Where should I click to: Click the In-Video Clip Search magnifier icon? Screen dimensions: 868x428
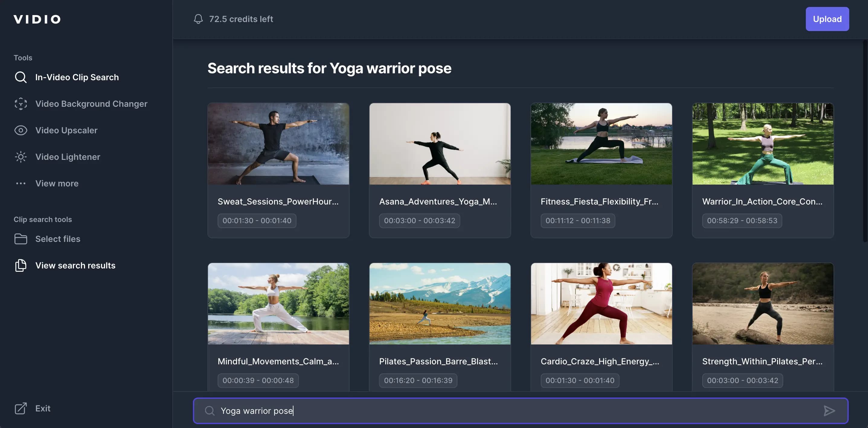click(21, 77)
